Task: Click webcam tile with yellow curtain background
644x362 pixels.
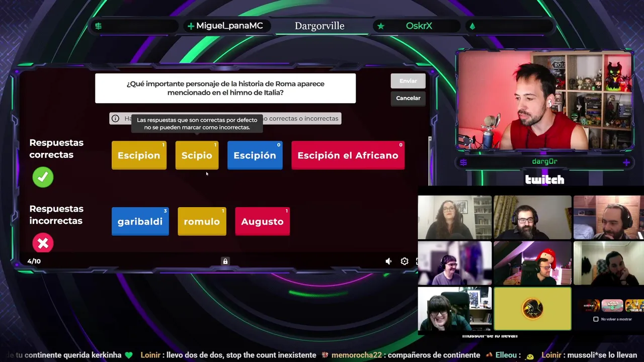Action: pyautogui.click(x=532, y=218)
